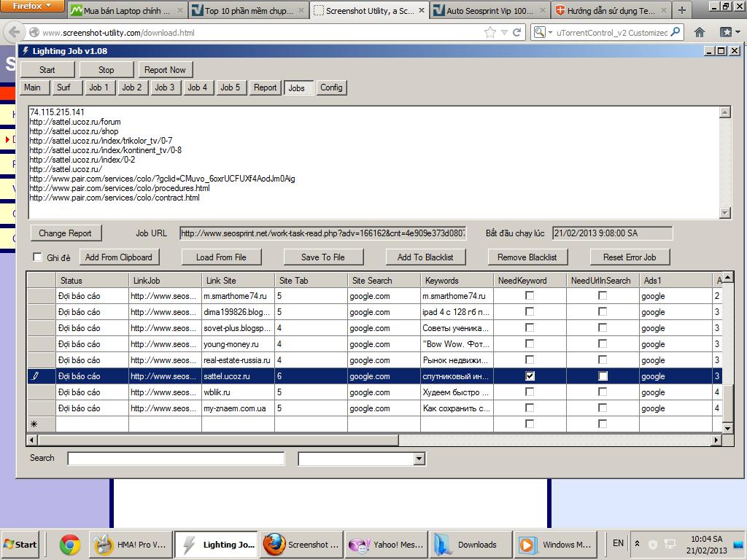Reload page with the refresh icon
The width and height of the screenshot is (747, 560).
(516, 32)
